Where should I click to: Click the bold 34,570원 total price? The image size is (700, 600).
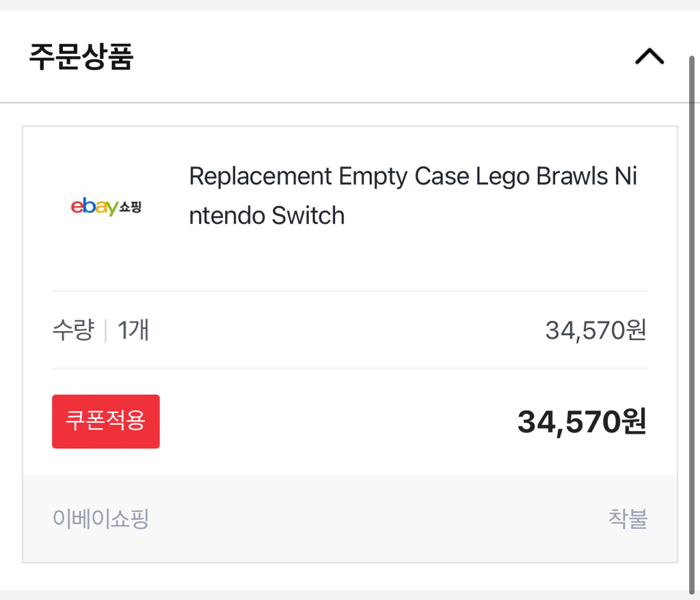pyautogui.click(x=581, y=421)
